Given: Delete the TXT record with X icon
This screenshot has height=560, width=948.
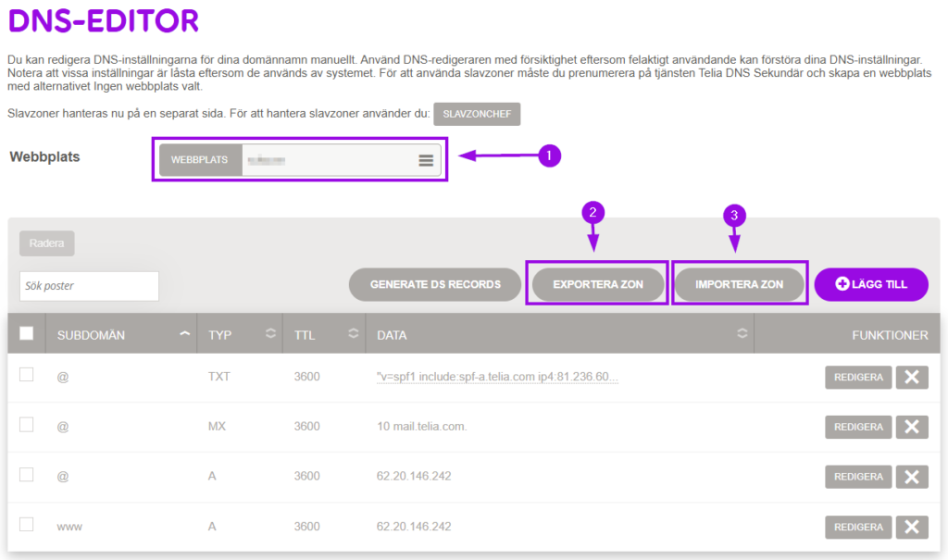Looking at the screenshot, I should (x=912, y=378).
